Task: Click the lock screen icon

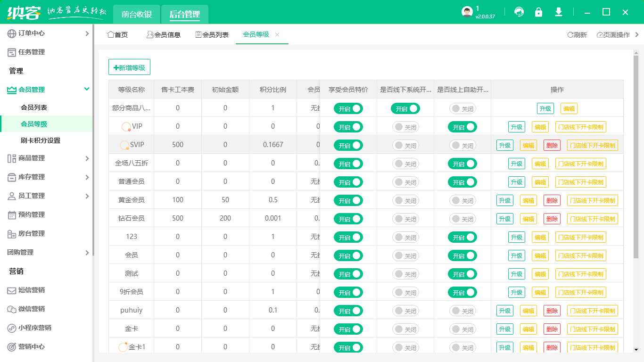Action: tap(539, 12)
